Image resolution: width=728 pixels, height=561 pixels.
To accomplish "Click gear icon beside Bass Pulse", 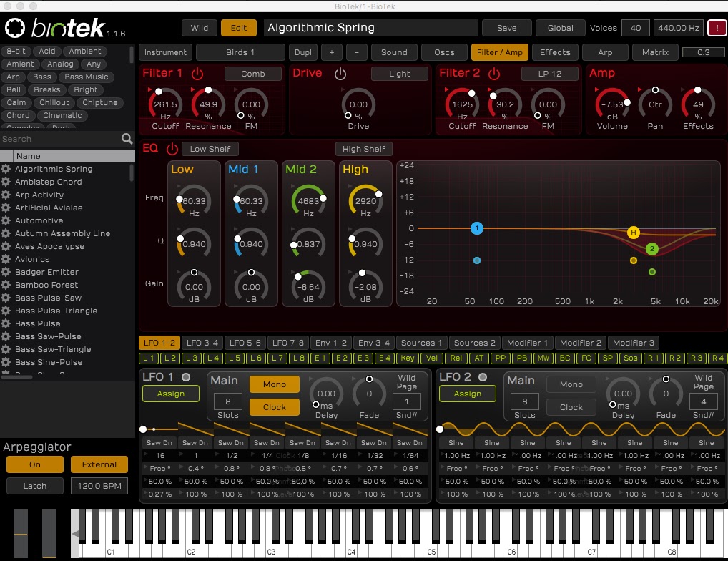I will coord(6,323).
